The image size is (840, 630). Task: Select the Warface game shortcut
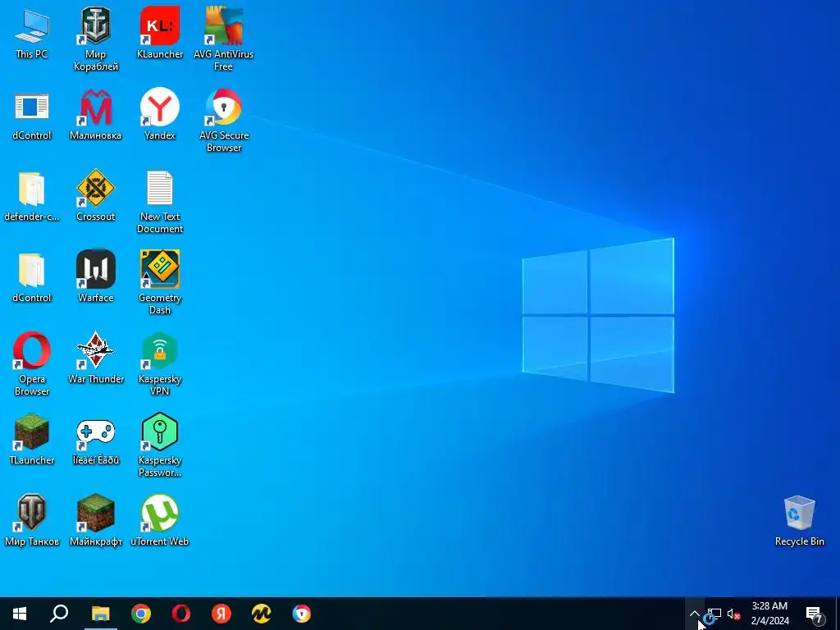(95, 278)
